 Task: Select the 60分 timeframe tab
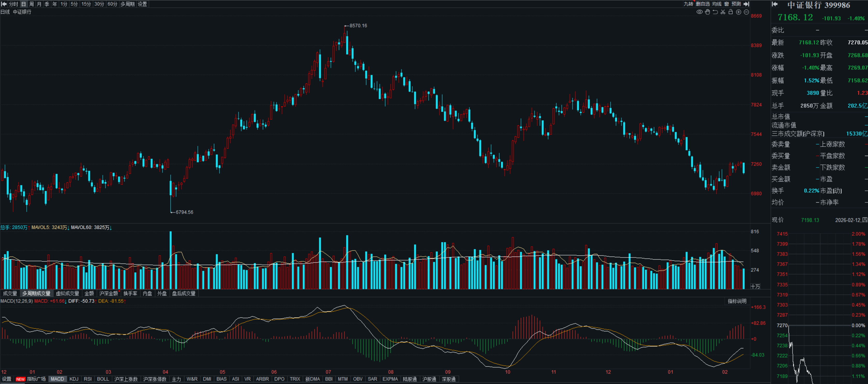[x=112, y=4]
